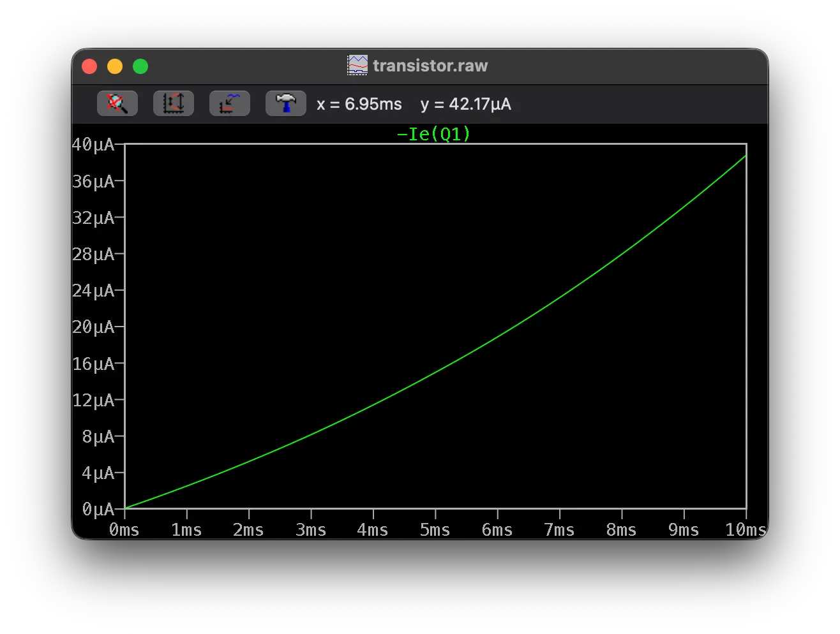Click the 40µA label on the vertical axis
The image size is (840, 634).
93,145
